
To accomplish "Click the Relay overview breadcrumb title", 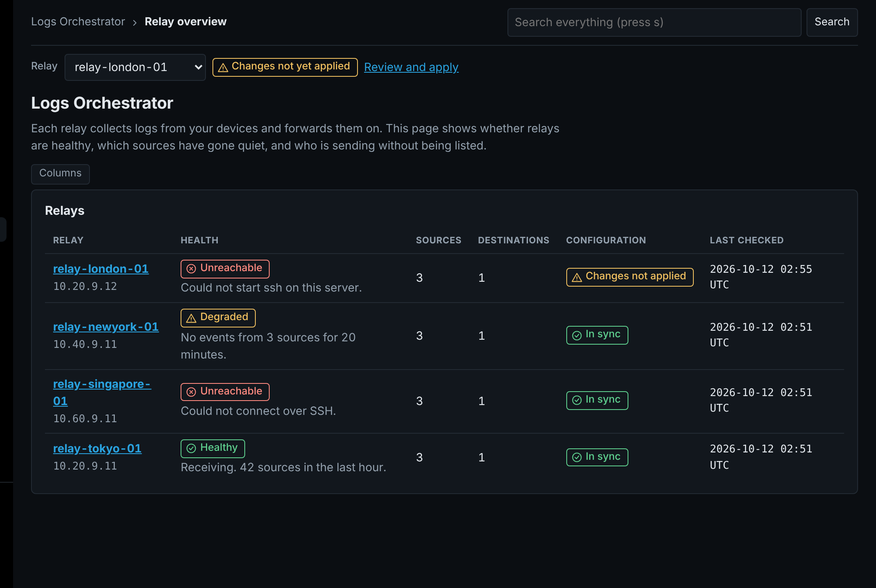I will (185, 22).
